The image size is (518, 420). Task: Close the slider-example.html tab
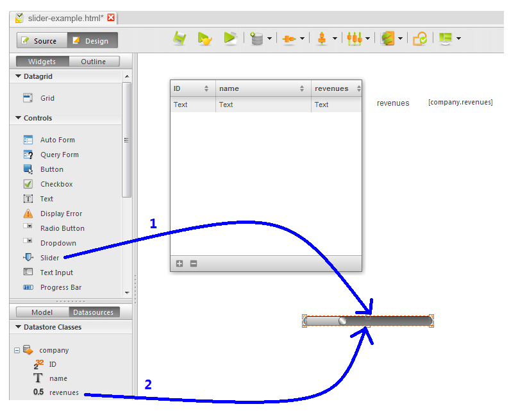pyautogui.click(x=111, y=18)
